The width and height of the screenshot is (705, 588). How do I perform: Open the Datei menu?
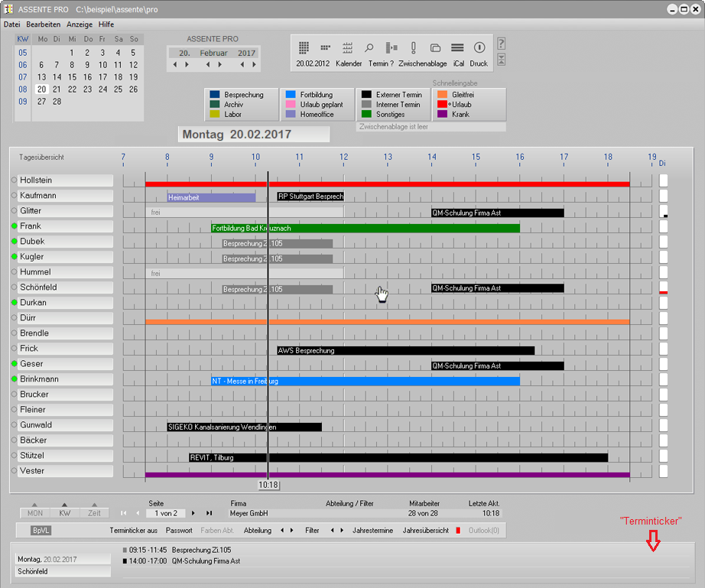click(x=11, y=24)
